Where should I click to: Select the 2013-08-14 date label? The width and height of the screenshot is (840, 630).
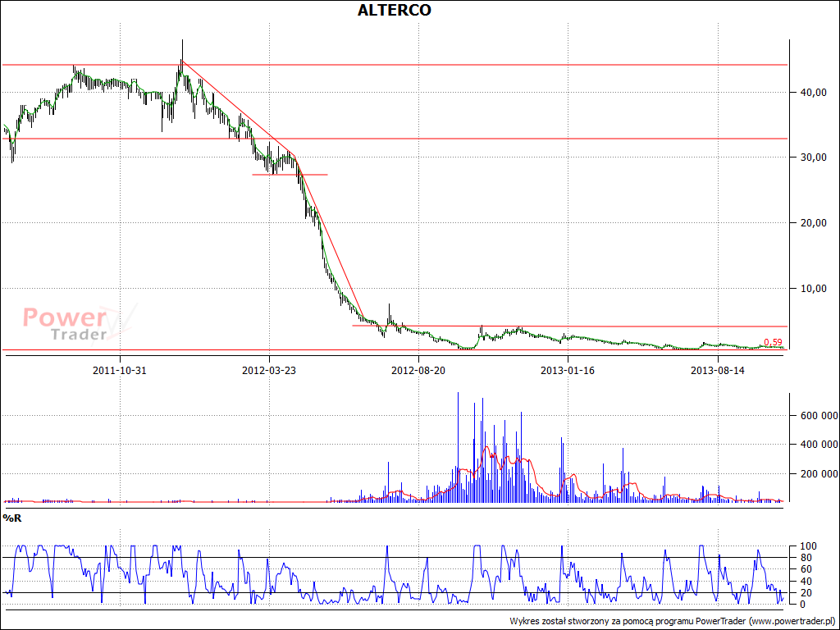point(717,370)
